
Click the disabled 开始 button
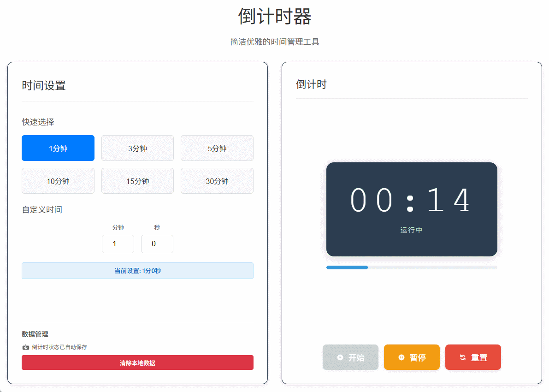[x=350, y=357]
